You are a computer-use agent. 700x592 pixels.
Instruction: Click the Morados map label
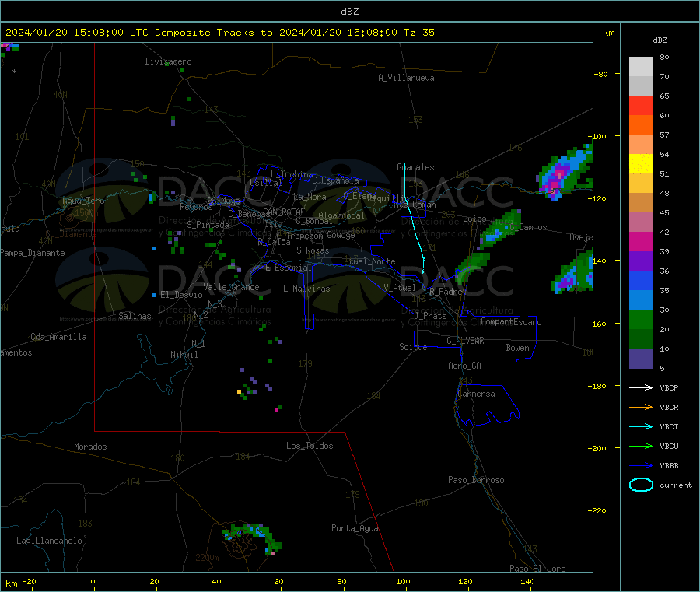click(x=90, y=447)
